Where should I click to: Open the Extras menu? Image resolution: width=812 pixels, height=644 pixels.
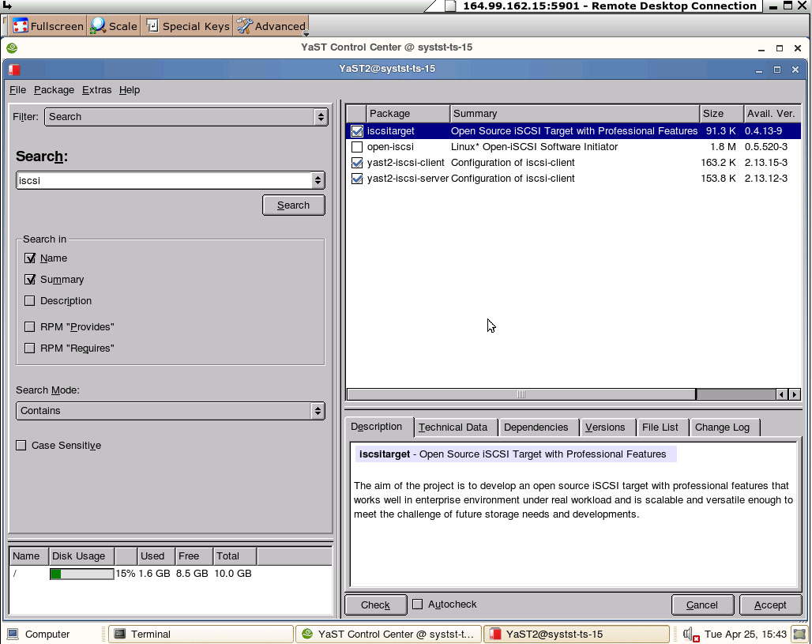tap(97, 89)
